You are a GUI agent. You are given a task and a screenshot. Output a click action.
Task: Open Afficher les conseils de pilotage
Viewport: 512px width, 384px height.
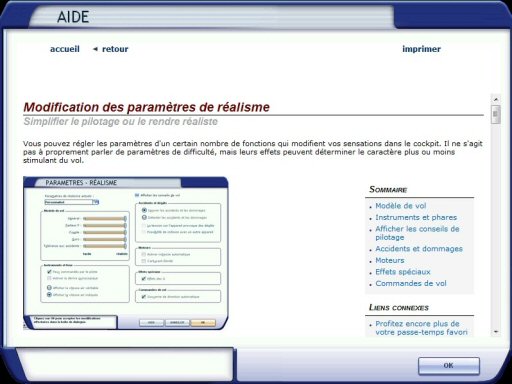[417, 233]
